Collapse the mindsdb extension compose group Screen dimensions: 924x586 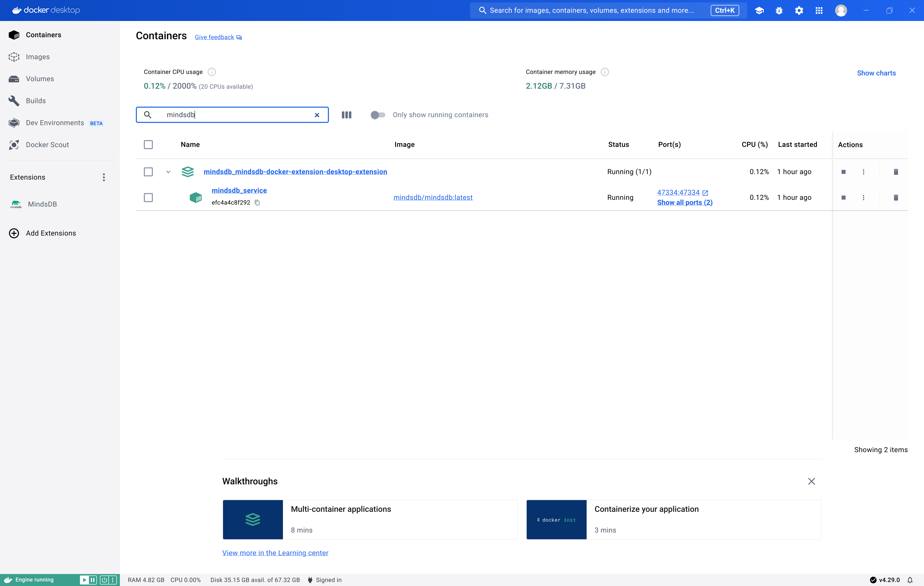point(168,172)
